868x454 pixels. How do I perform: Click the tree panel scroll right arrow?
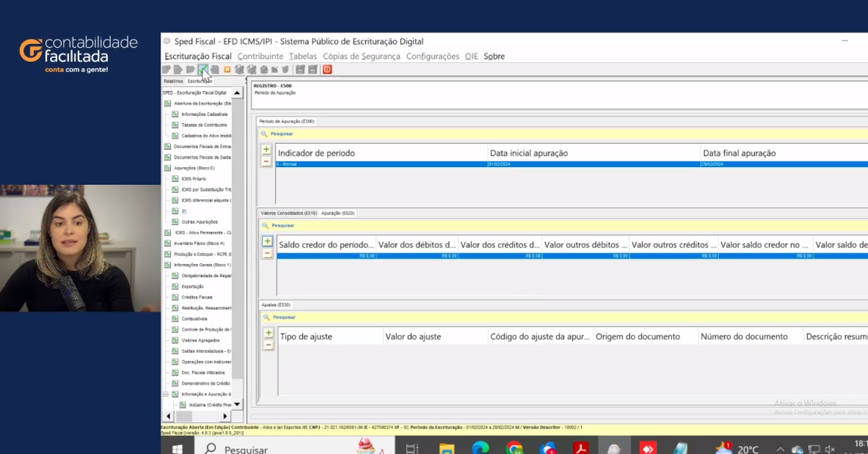pos(225,416)
